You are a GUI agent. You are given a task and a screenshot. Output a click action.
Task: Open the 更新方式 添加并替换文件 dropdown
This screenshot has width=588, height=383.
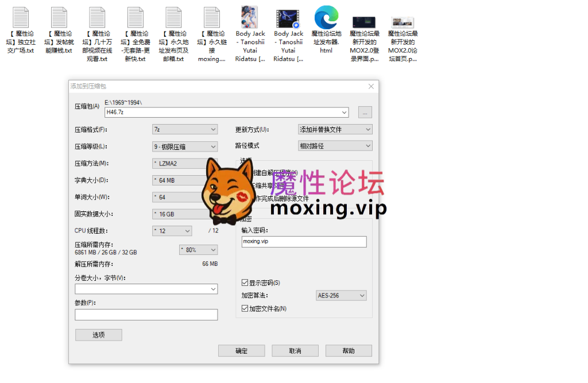[x=335, y=129]
